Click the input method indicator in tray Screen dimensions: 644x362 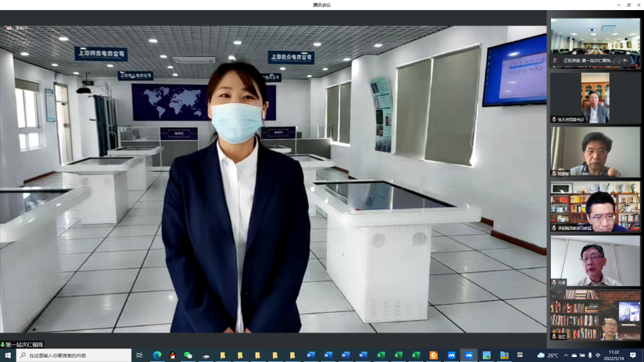[597, 355]
